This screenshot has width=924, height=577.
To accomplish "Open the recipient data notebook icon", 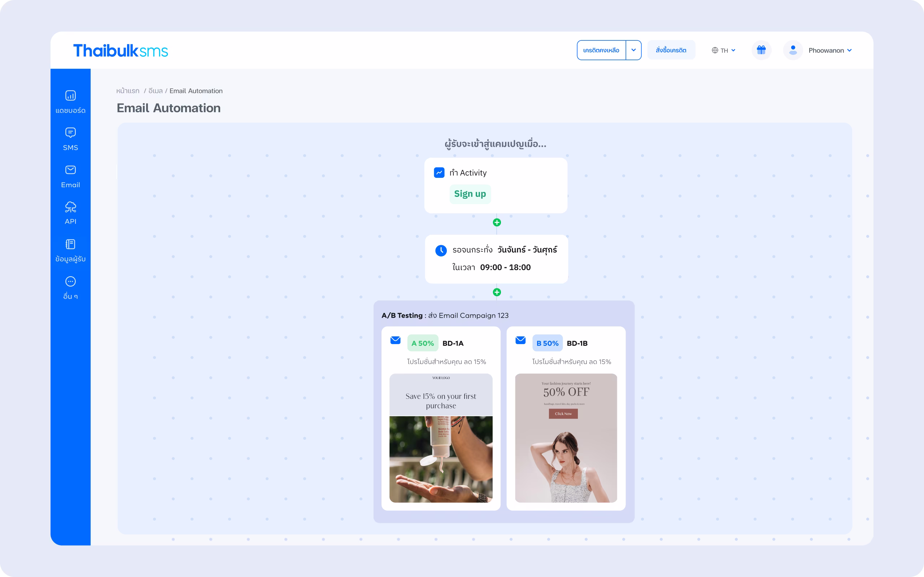I will [x=70, y=244].
